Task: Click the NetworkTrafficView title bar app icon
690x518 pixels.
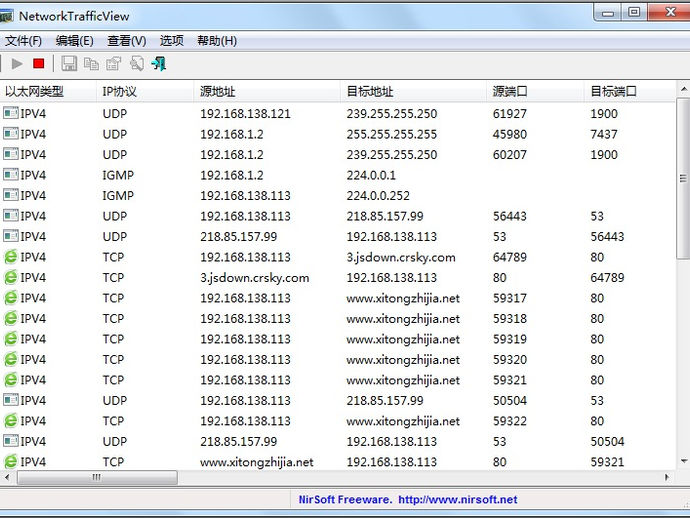Action: [x=6, y=16]
